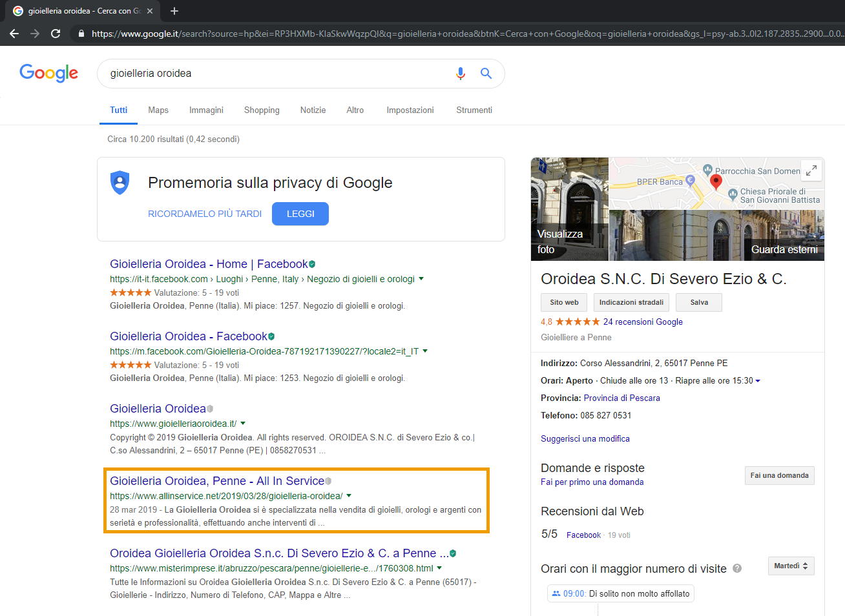This screenshot has height=616, width=845.
Task: Open a new tab with plus icon
Action: pos(174,11)
